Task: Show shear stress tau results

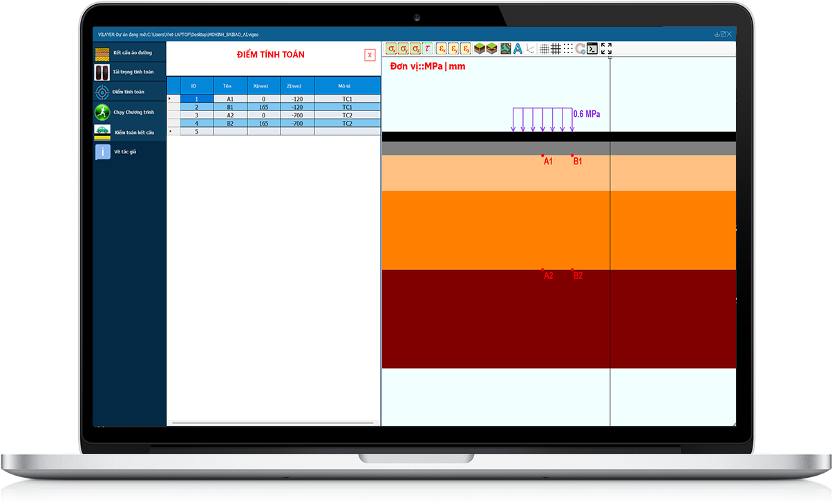Action: [x=428, y=48]
